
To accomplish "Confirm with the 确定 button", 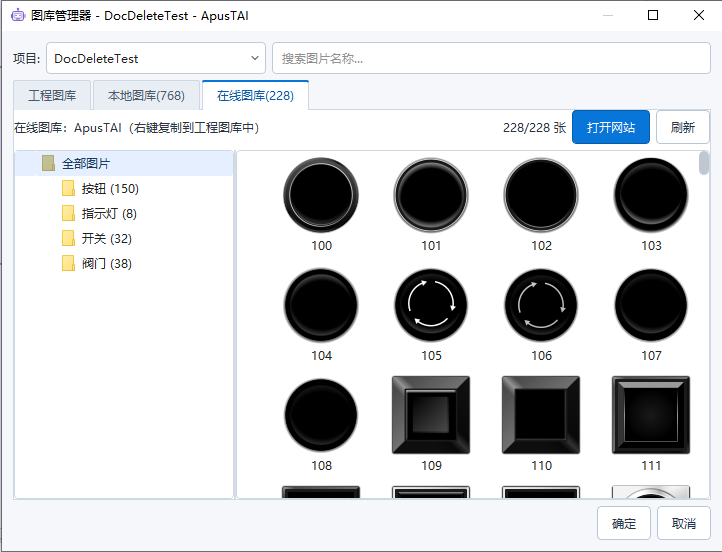I will [x=623, y=523].
